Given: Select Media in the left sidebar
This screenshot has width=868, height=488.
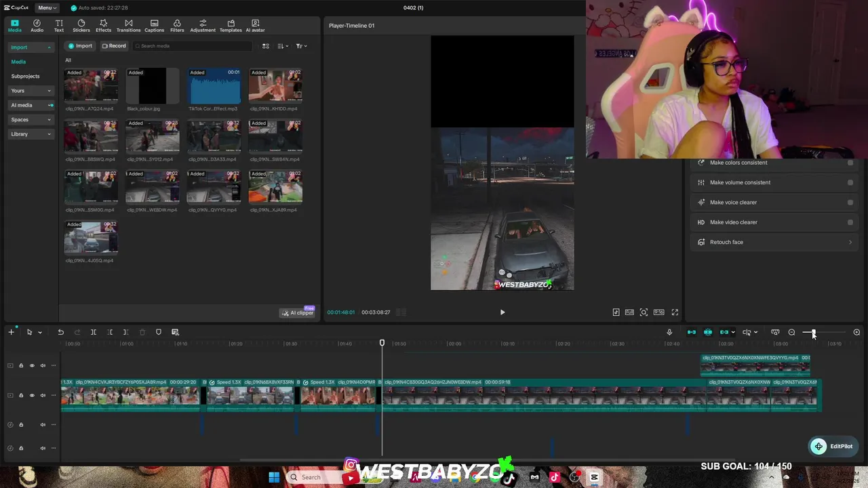Looking at the screenshot, I should click(x=18, y=62).
